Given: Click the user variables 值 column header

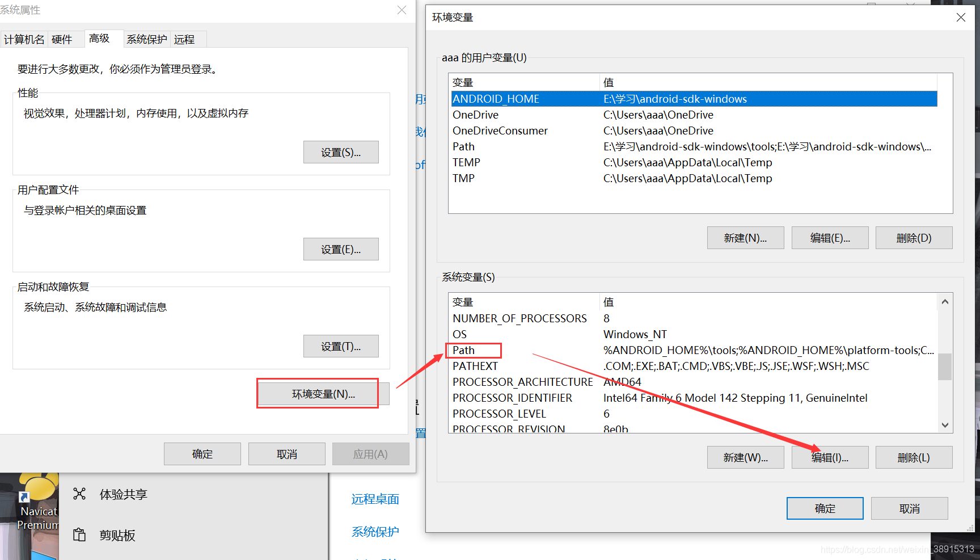Looking at the screenshot, I should point(768,82).
